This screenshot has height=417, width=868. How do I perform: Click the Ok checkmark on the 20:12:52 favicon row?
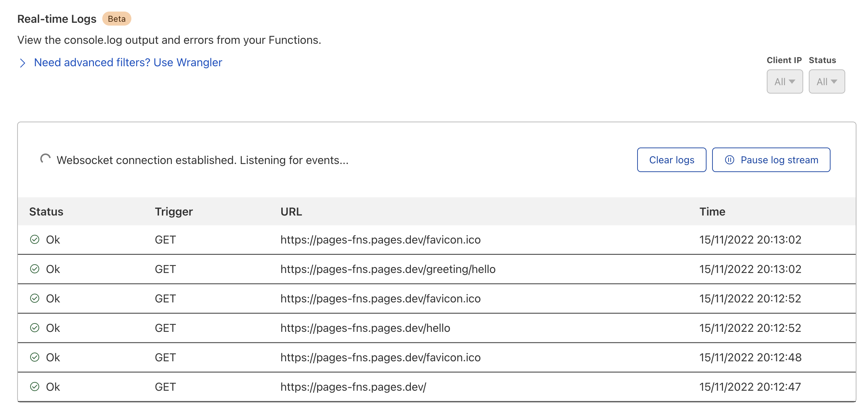[35, 299]
